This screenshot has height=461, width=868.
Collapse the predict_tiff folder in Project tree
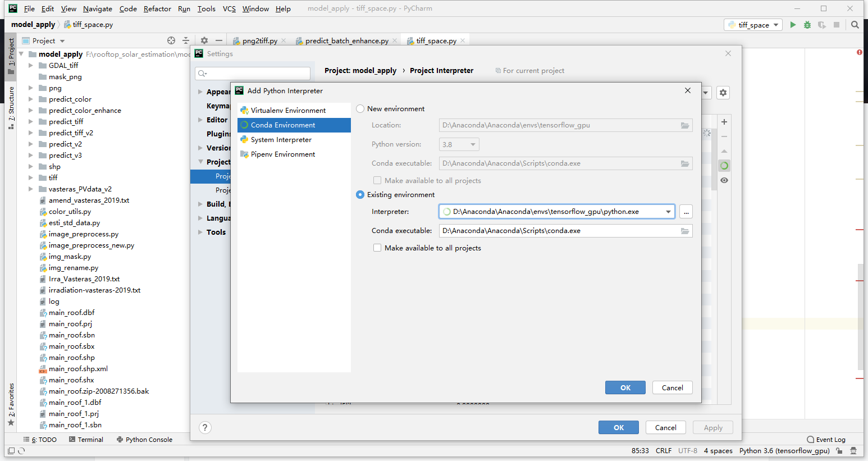click(x=32, y=121)
